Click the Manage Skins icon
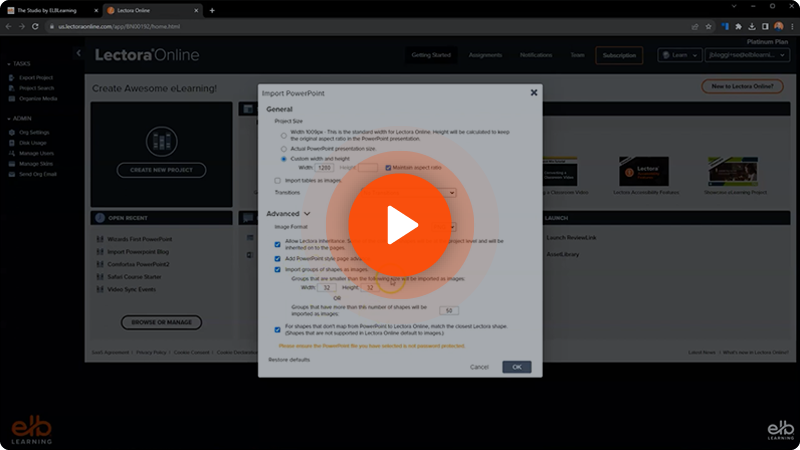This screenshot has width=800, height=450. tap(12, 164)
